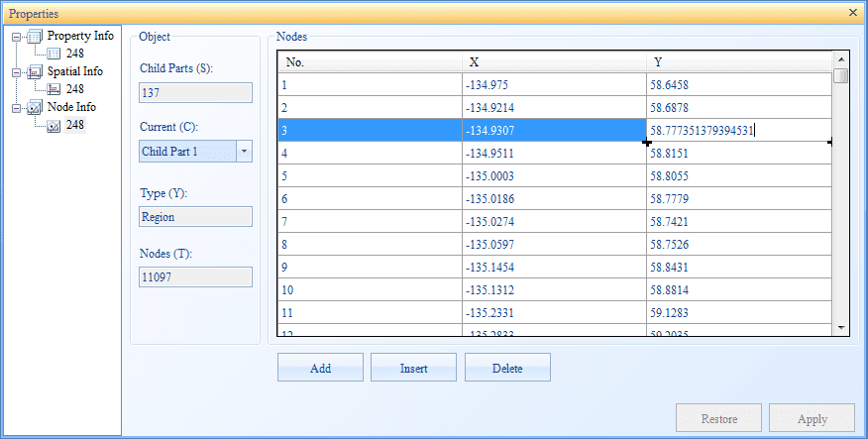
Task: Click the X column header
Action: [554, 62]
